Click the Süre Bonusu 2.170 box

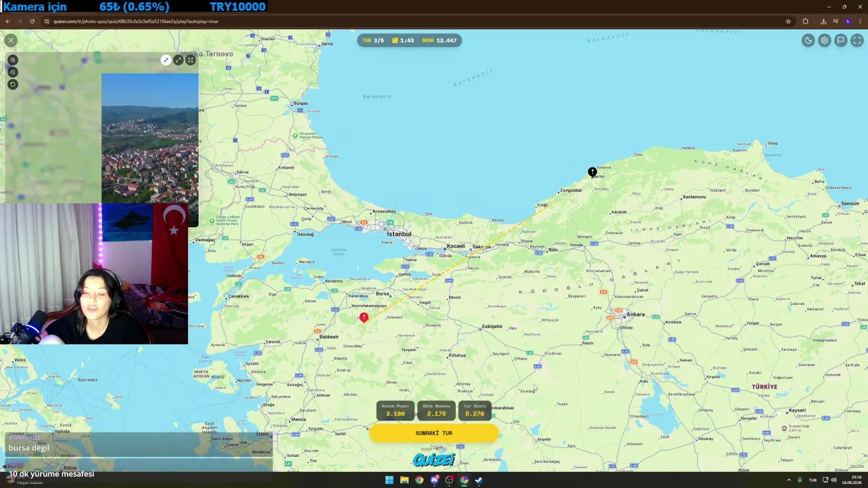pyautogui.click(x=436, y=411)
